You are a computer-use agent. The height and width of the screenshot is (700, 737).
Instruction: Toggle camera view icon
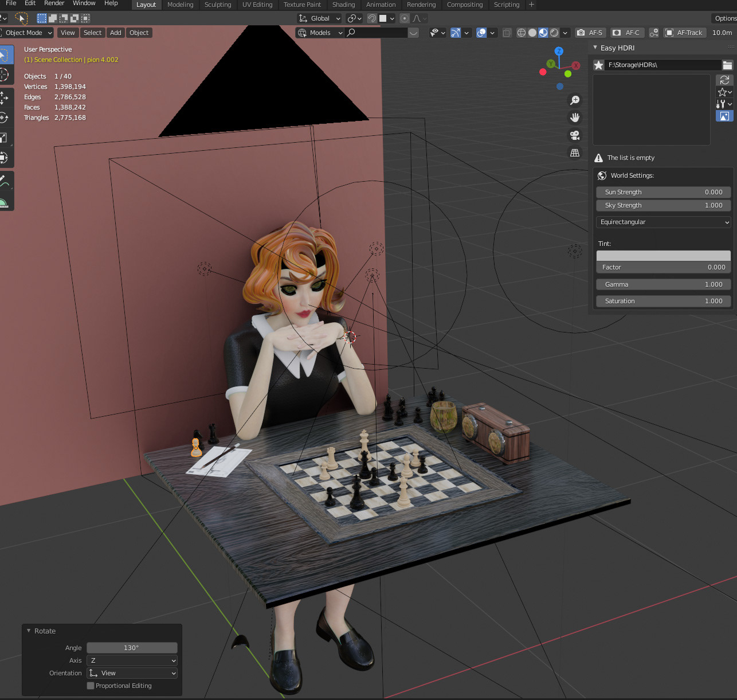point(575,135)
